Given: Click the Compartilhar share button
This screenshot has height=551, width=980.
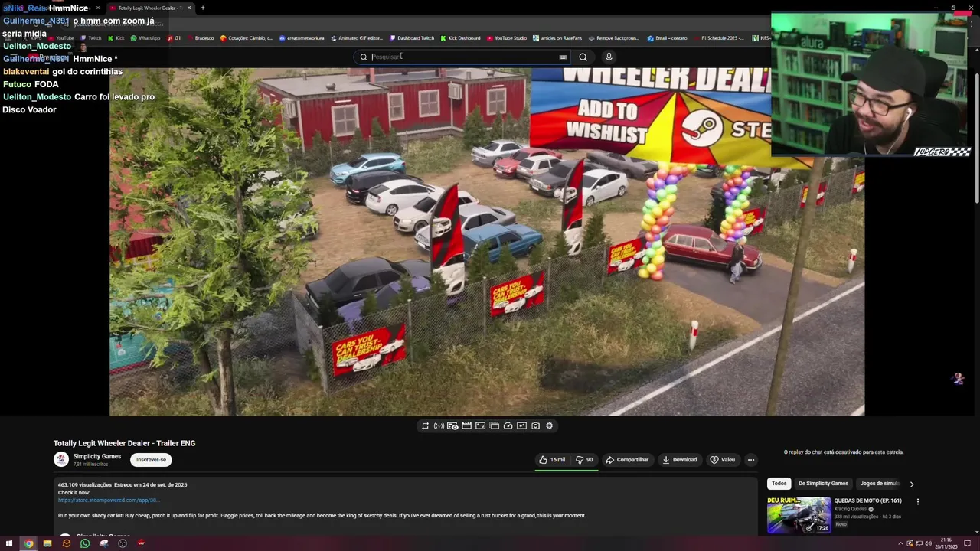Looking at the screenshot, I should [x=627, y=460].
